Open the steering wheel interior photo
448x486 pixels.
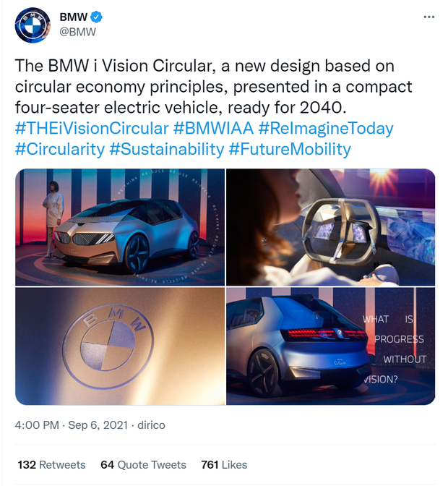(331, 227)
